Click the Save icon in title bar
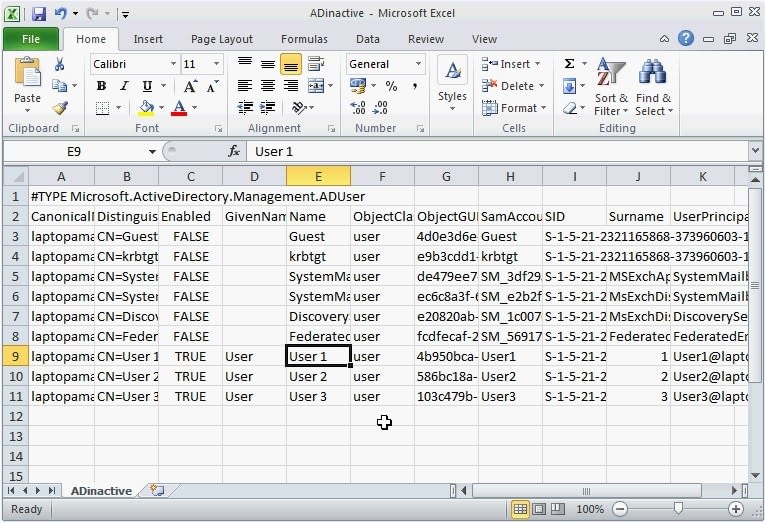The image size is (765, 523). click(39, 13)
